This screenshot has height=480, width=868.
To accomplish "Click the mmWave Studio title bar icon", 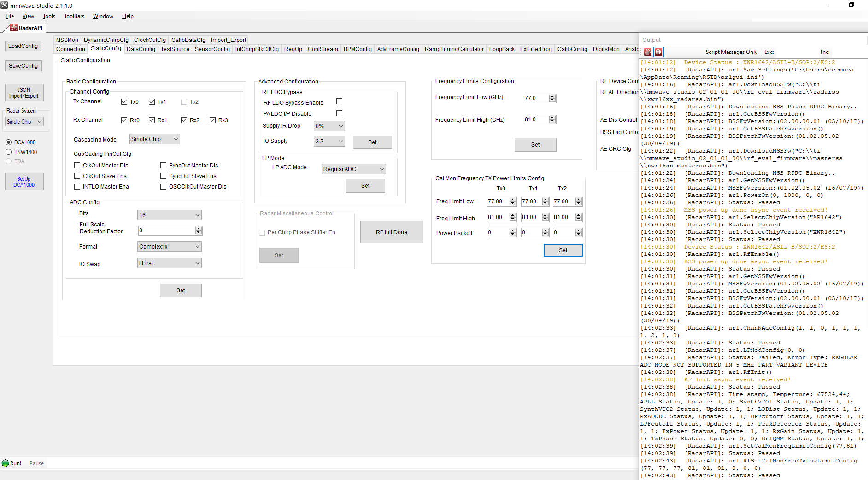I will tap(4, 5).
